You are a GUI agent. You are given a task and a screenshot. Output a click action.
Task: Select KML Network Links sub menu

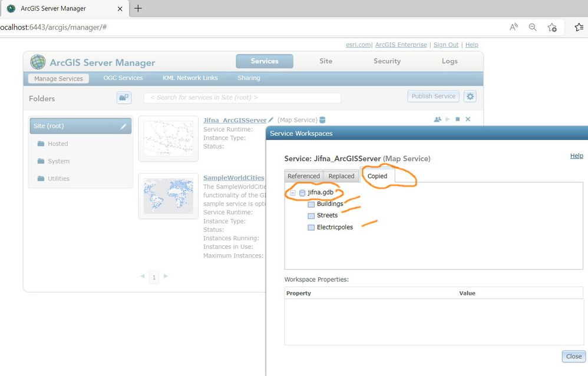coord(190,78)
